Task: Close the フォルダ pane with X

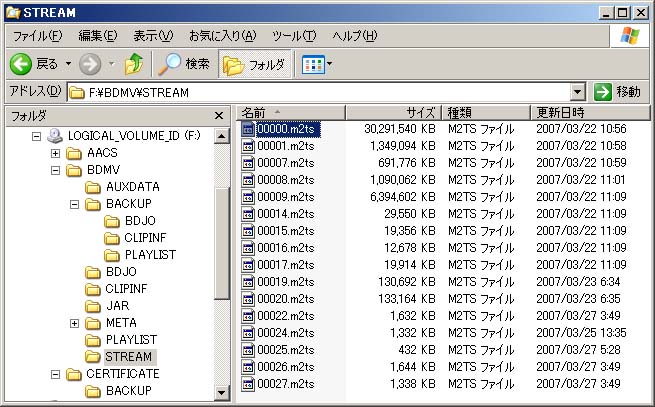Action: click(218, 116)
